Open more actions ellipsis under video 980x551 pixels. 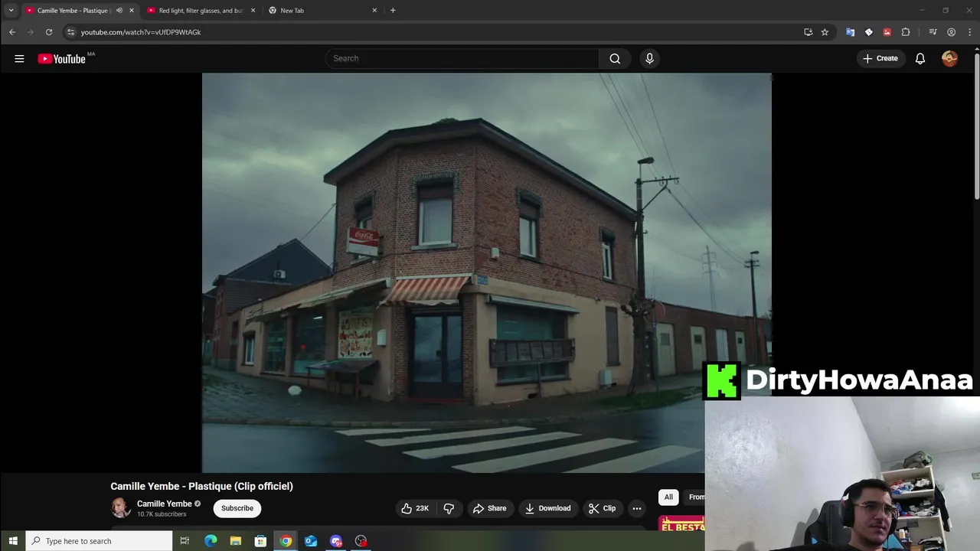coord(636,508)
